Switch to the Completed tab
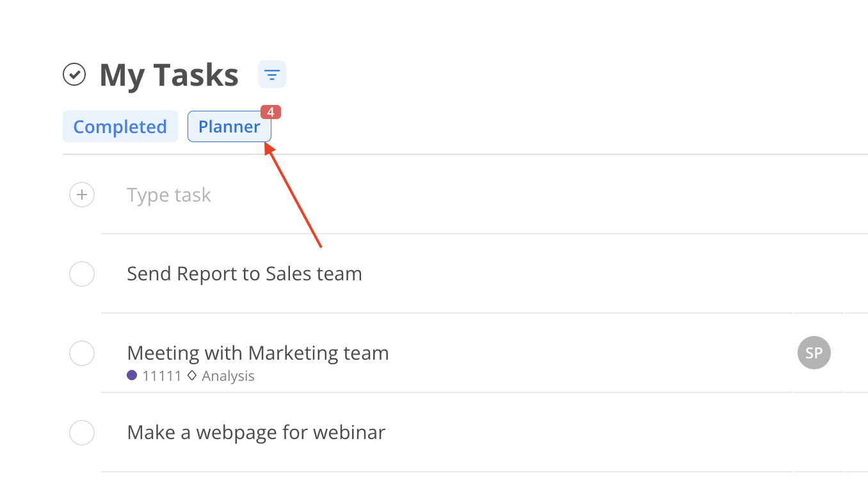868x489 pixels. pyautogui.click(x=120, y=127)
